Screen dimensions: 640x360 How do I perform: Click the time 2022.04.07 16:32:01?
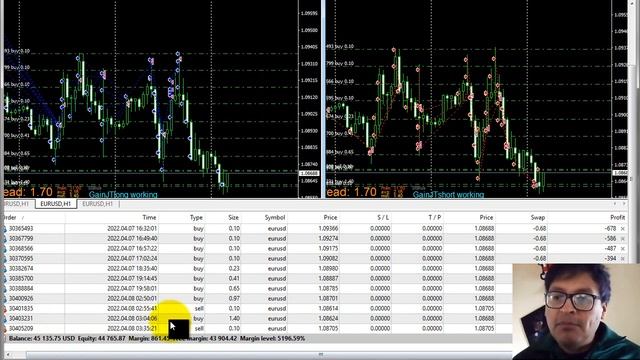point(132,229)
